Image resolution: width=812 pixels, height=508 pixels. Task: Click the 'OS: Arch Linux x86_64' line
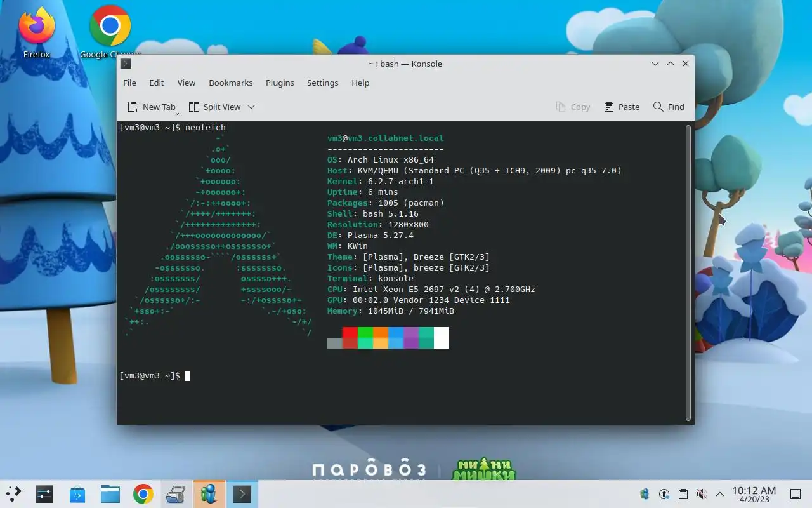[381, 160]
